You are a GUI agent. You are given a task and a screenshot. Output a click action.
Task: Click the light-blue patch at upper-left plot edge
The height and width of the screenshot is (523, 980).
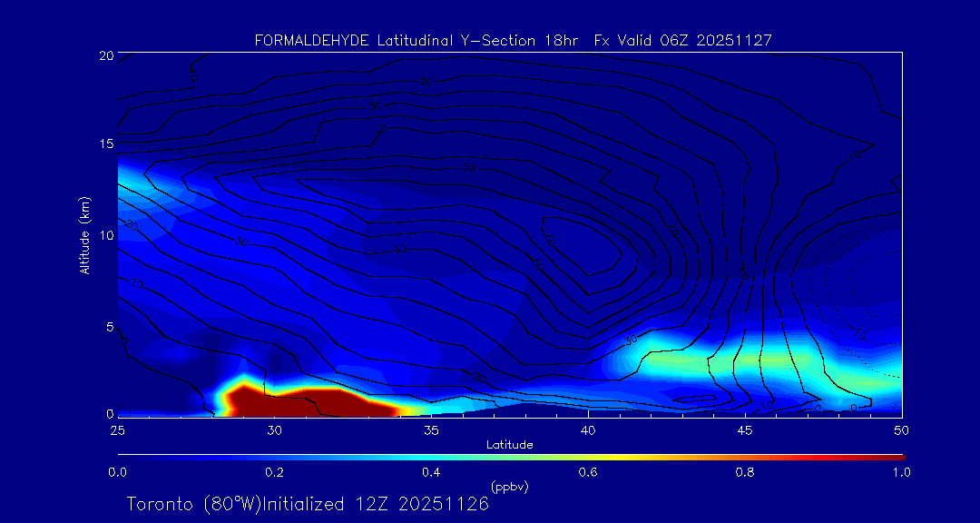(x=132, y=177)
